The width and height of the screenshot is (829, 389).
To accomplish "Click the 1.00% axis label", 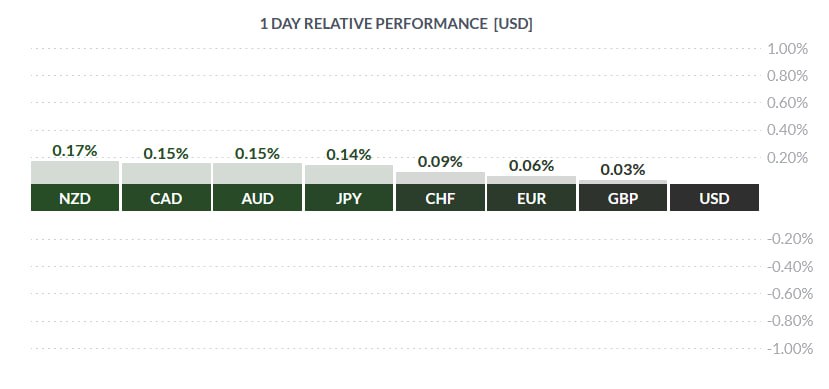I will [x=788, y=49].
